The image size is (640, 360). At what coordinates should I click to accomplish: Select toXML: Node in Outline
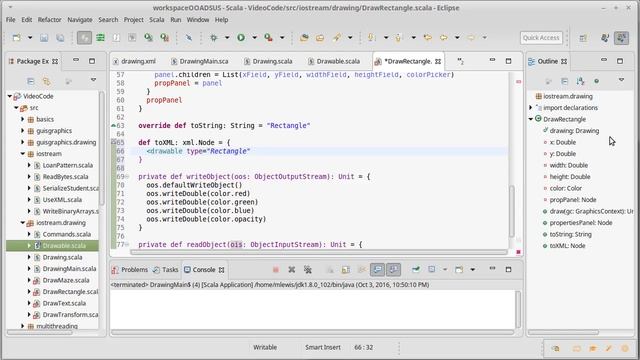point(567,246)
